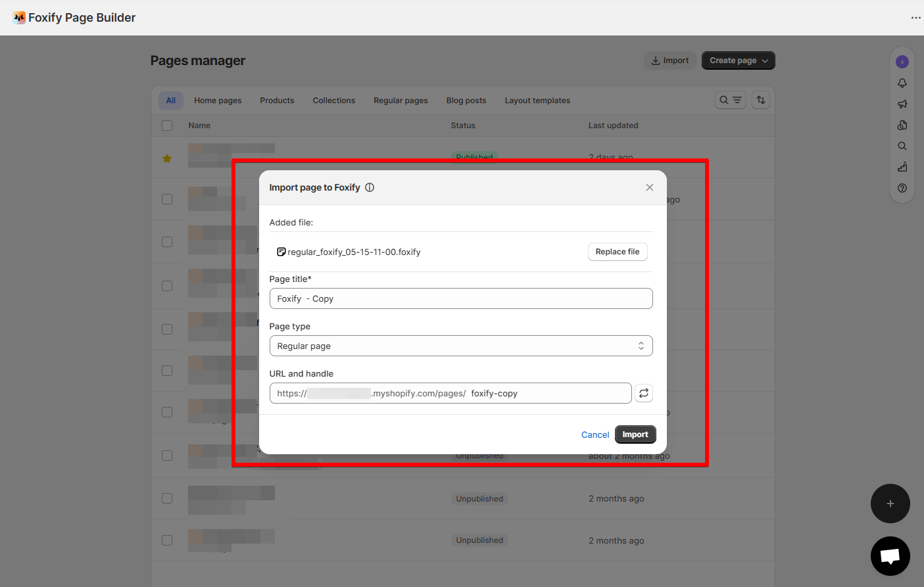Focus the Page title input field
Viewport: 924px width, 587px height.
(x=461, y=298)
